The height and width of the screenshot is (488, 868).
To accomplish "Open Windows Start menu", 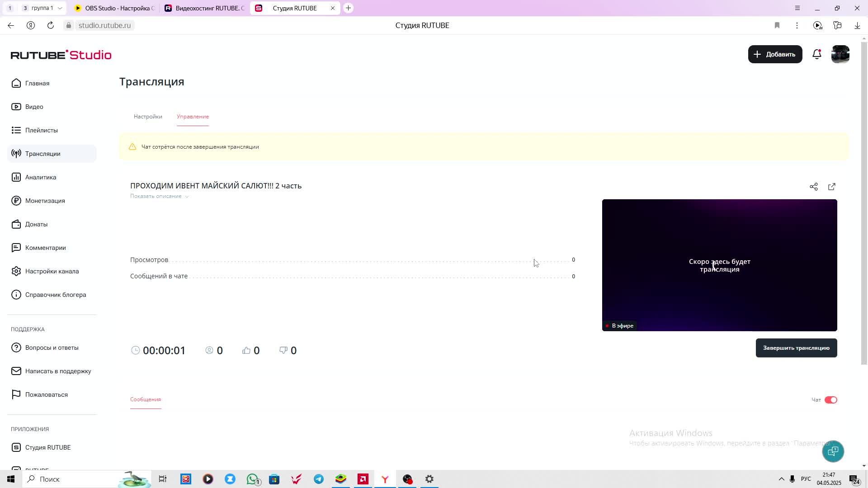I will pyautogui.click(x=11, y=479).
